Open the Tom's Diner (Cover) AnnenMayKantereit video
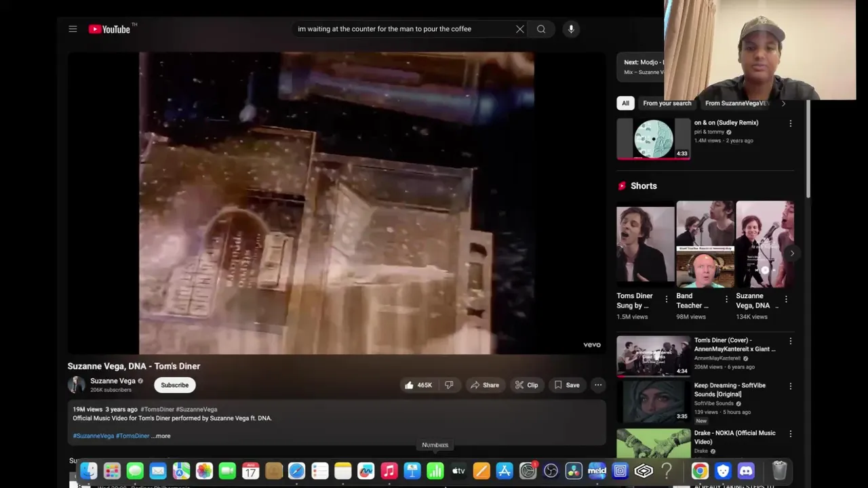868x488 pixels. [x=654, y=356]
